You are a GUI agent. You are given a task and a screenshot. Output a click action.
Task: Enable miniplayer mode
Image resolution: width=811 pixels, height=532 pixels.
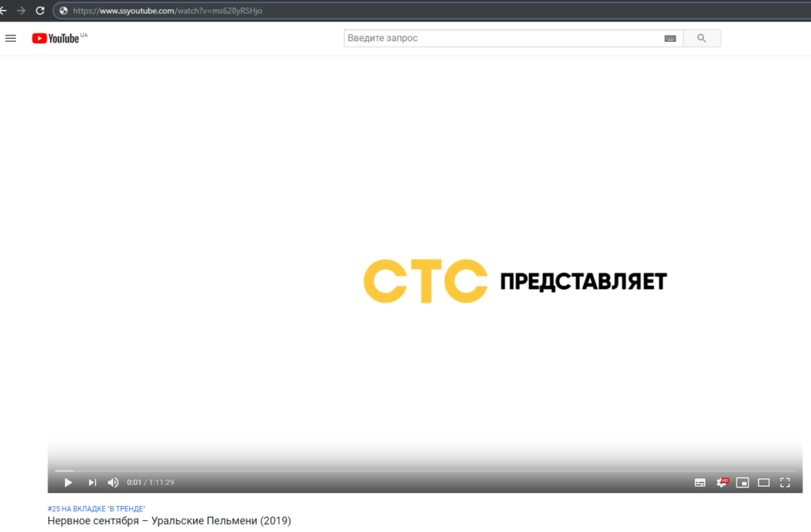pos(742,482)
